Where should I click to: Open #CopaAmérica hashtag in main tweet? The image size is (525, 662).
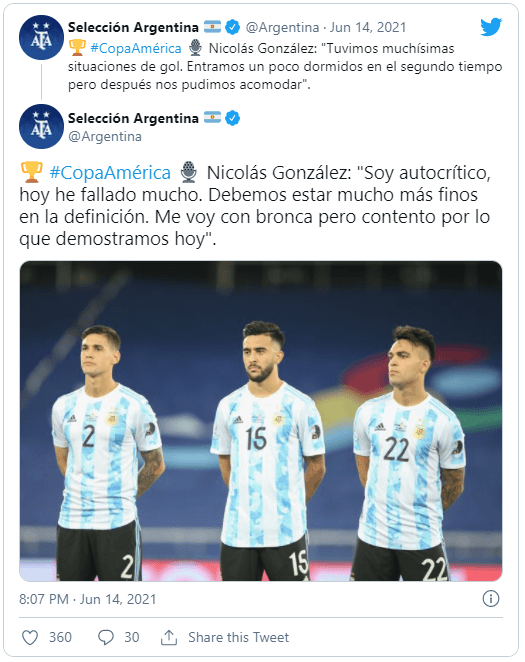[x=110, y=173]
